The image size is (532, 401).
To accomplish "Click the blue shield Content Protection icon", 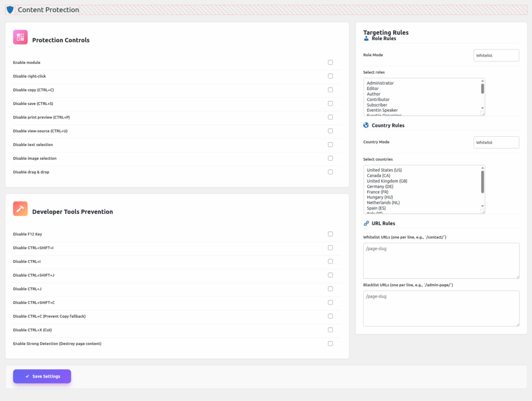I will coord(10,10).
